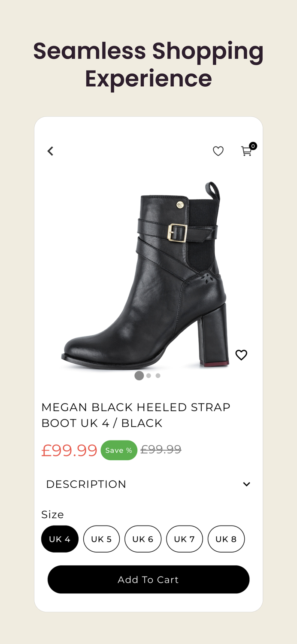Tap the cart item count badge
The height and width of the screenshot is (644, 297).
(x=253, y=146)
